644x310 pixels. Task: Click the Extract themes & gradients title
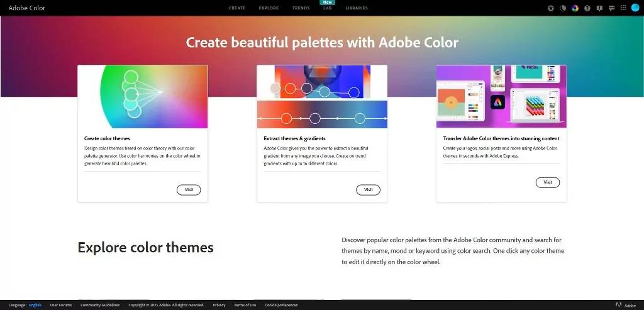tap(294, 139)
